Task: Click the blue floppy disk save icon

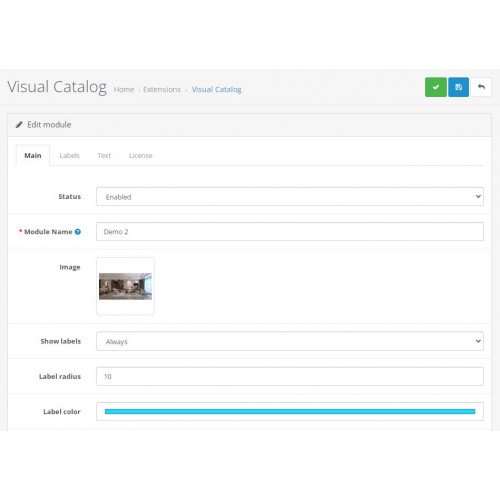Action: pyautogui.click(x=458, y=87)
